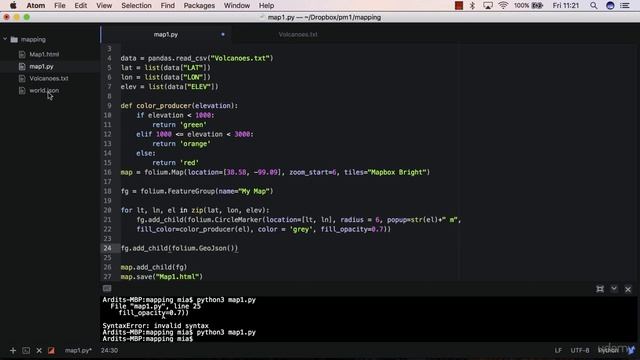Image resolution: width=640 pixels, height=360 pixels.
Task: Open the Selection menu
Action: tap(136, 5)
